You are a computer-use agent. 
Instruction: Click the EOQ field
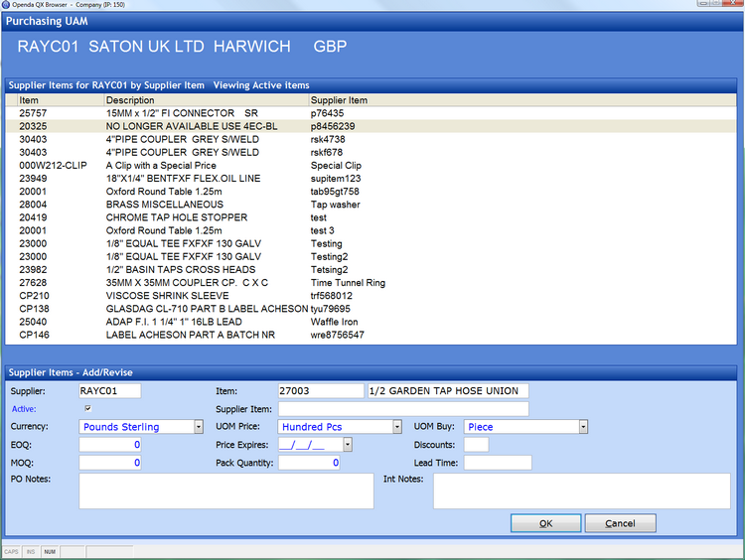109,445
